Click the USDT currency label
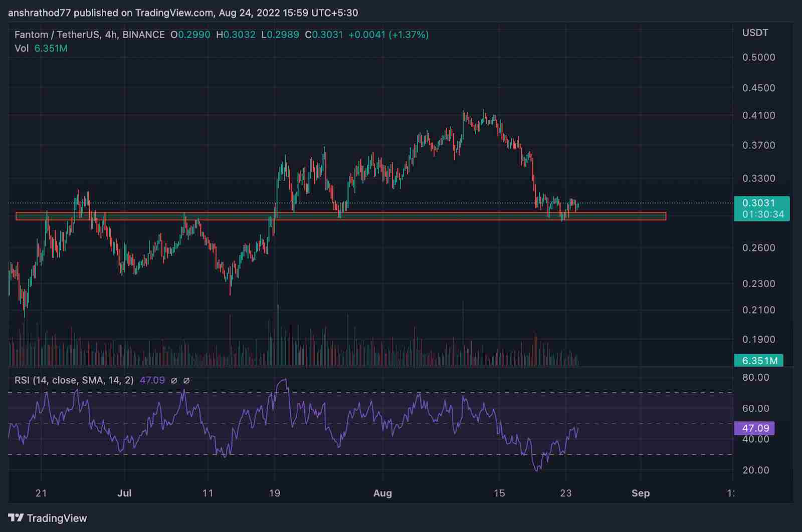The width and height of the screenshot is (802, 532). tap(755, 33)
